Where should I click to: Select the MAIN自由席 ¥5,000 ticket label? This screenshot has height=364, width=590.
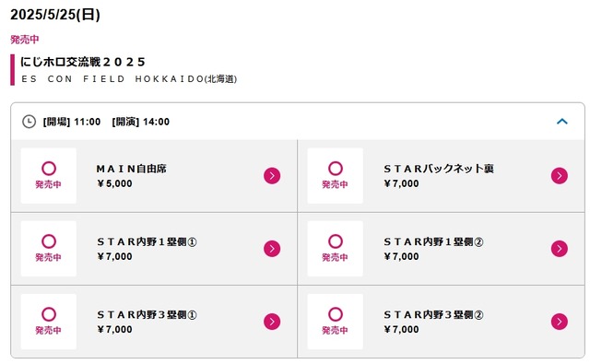click(x=131, y=176)
